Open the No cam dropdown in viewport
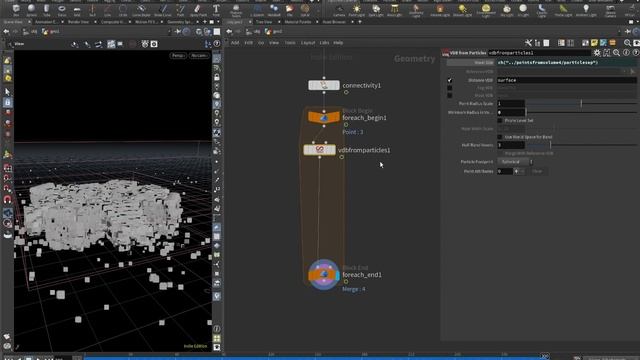 pos(199,56)
